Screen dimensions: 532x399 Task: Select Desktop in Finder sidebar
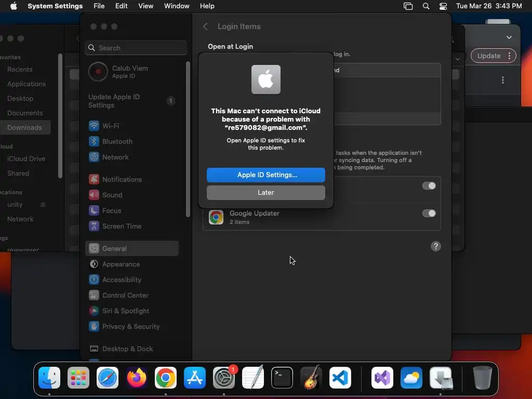click(x=20, y=99)
